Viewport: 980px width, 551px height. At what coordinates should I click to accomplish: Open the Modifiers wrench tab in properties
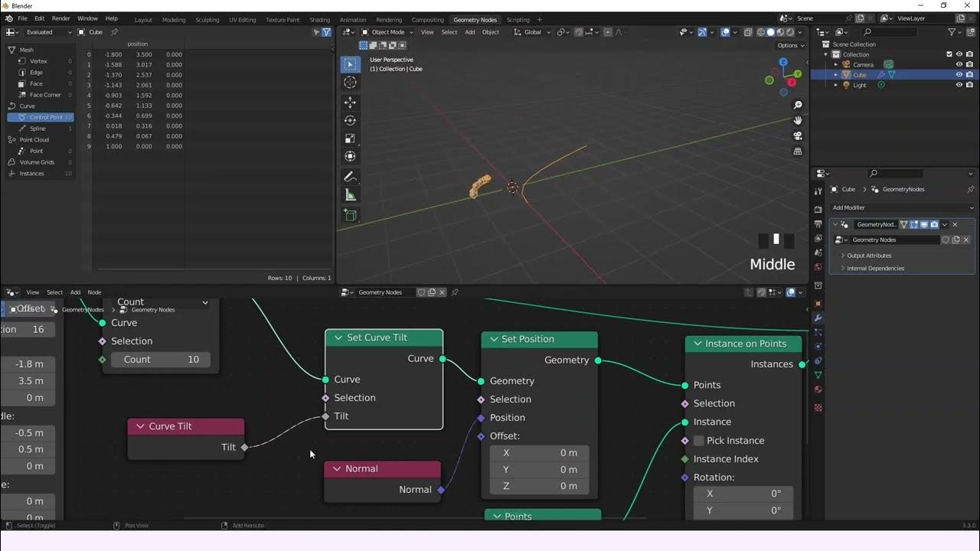(x=818, y=318)
